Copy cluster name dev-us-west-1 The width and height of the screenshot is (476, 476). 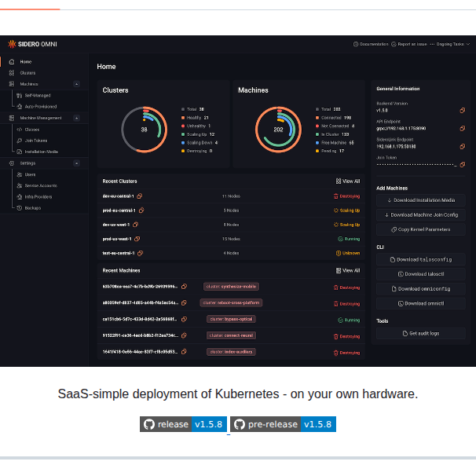pos(135,225)
